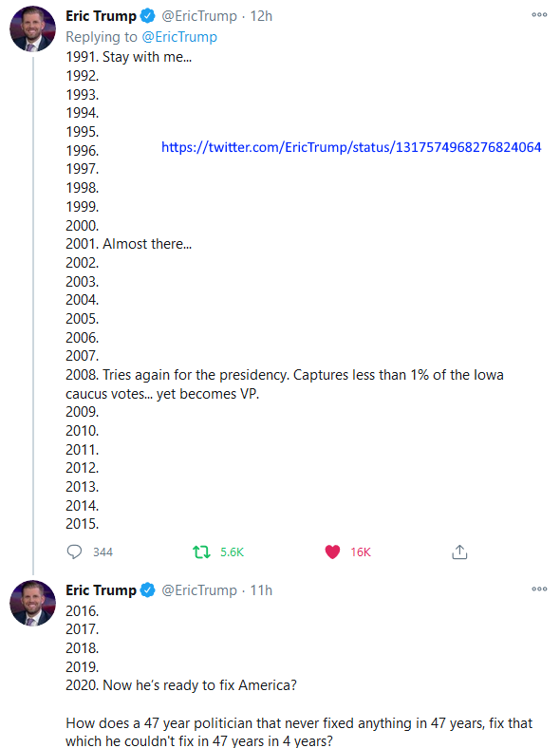Open reply icon on the 1991 tweet
This screenshot has height=748, width=560.
(74, 552)
